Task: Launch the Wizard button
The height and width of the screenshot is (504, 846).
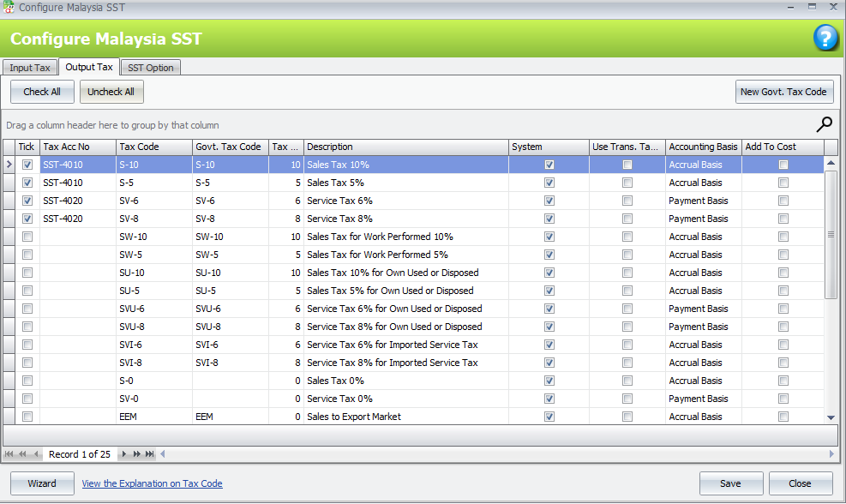Action: click(x=42, y=483)
